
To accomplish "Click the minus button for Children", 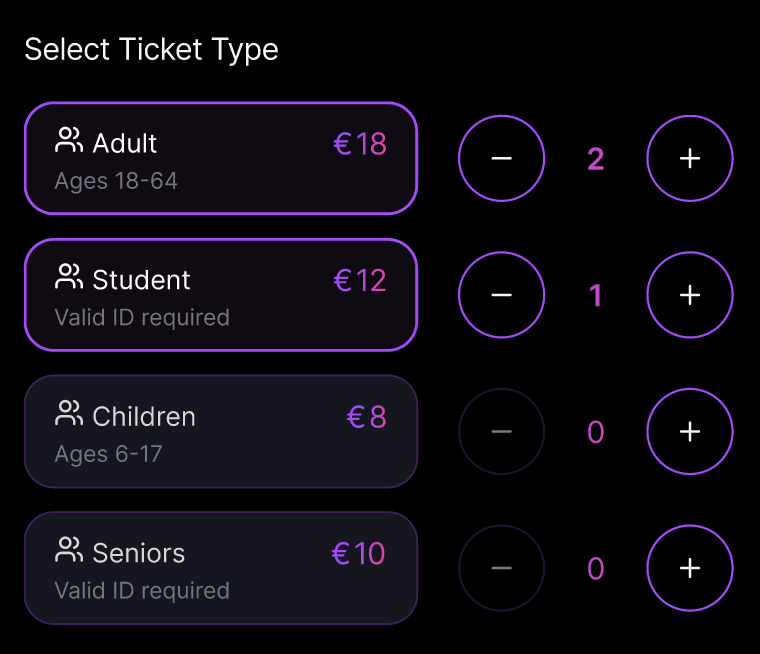I will coord(502,432).
